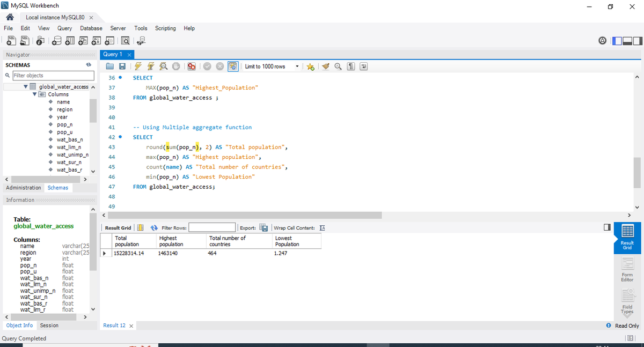Screen dimensions: 644x347
Task: Click the Workbench home icon
Action: click(x=9, y=17)
